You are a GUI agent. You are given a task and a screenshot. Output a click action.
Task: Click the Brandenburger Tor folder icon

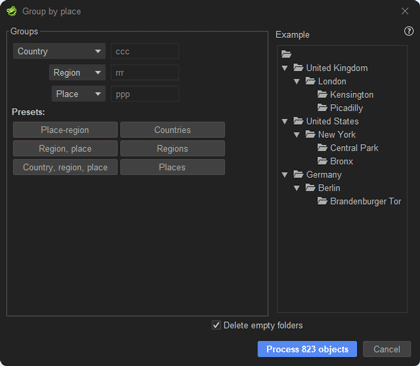tap(322, 201)
